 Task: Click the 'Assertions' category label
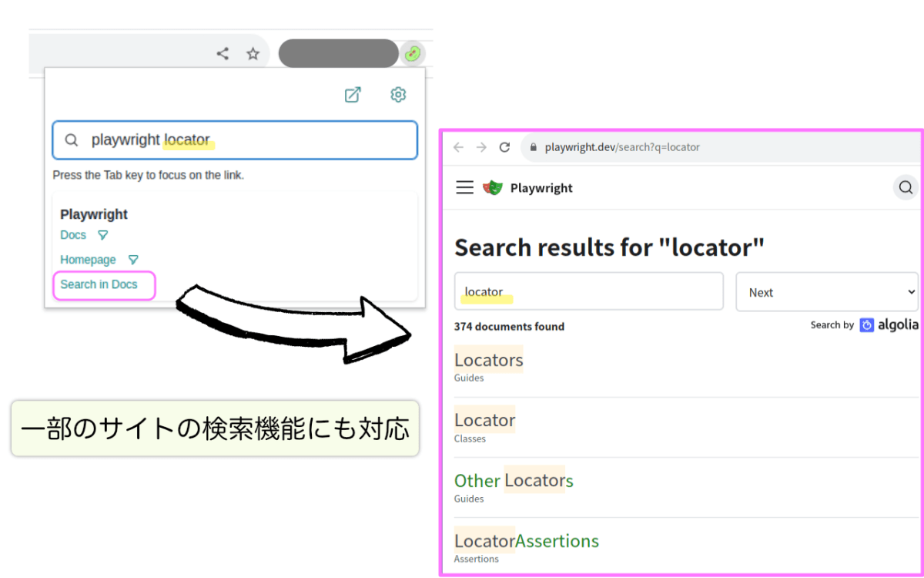476,559
